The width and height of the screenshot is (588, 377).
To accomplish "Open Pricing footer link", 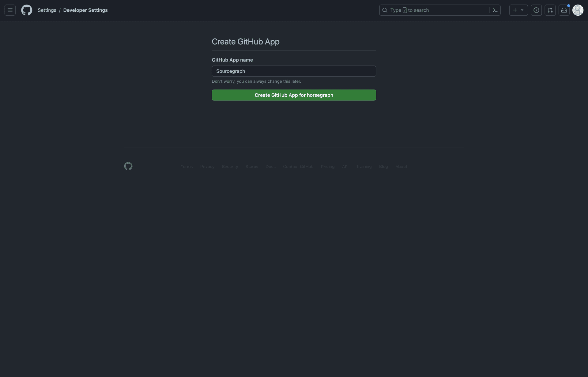I will click(328, 167).
